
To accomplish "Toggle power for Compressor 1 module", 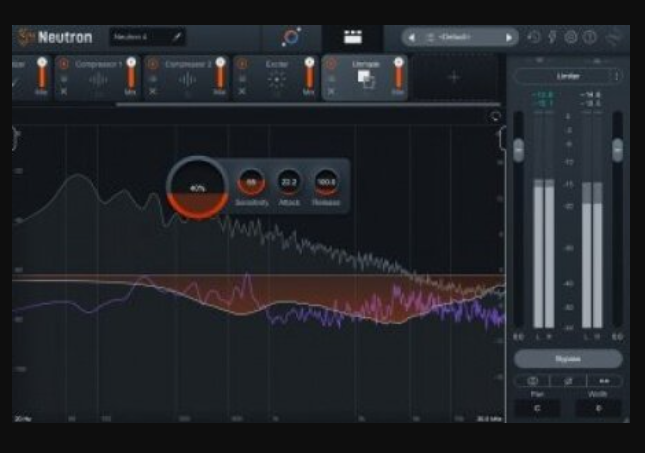I will (64, 64).
